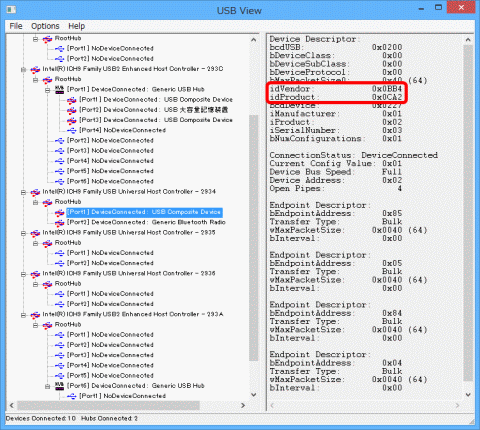Select the RootHub label under controller 2936
Screen dimensions: 480x430
pyautogui.click(x=68, y=283)
